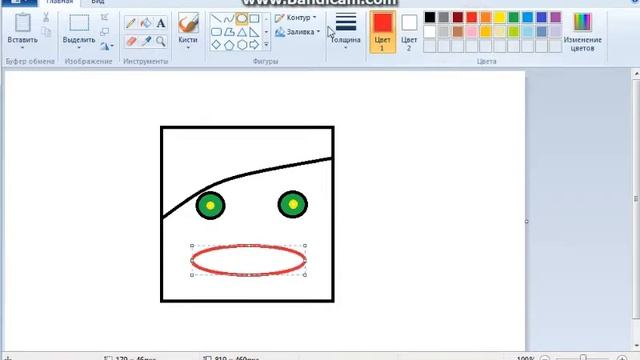640x360 pixels.
Task: Open the Контур outline dropdown
Action: [x=296, y=18]
